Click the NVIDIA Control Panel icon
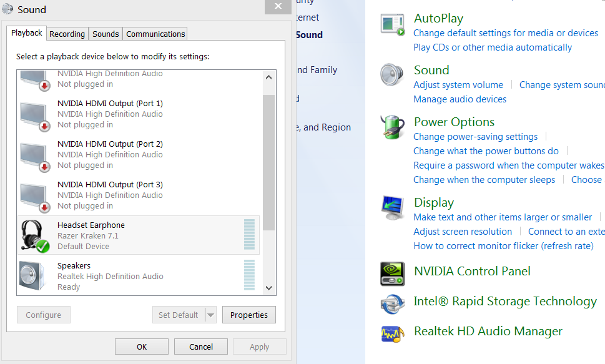Image resolution: width=605 pixels, height=364 pixels. coord(392,273)
